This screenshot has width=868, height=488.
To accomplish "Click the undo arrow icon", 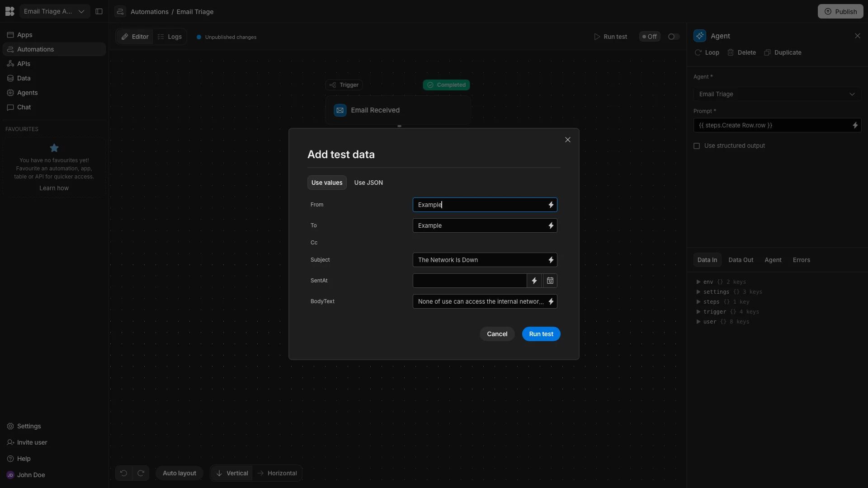I will [x=123, y=473].
